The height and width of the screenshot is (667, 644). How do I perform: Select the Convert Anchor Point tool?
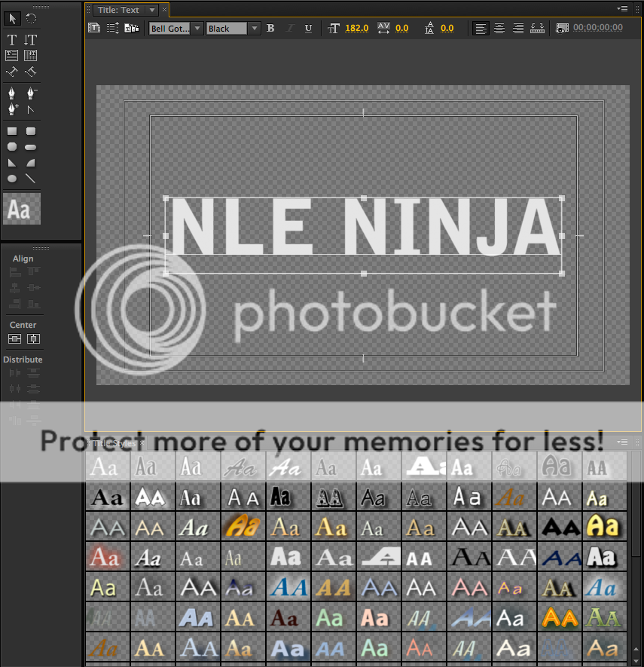[x=31, y=110]
